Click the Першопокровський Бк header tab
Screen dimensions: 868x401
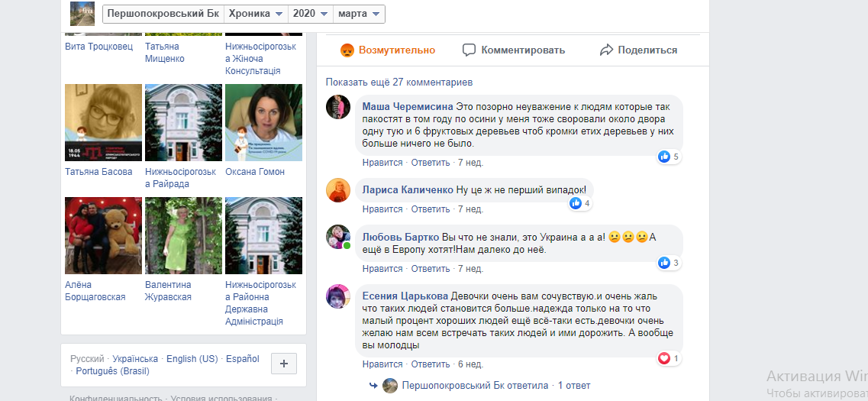[x=163, y=14]
